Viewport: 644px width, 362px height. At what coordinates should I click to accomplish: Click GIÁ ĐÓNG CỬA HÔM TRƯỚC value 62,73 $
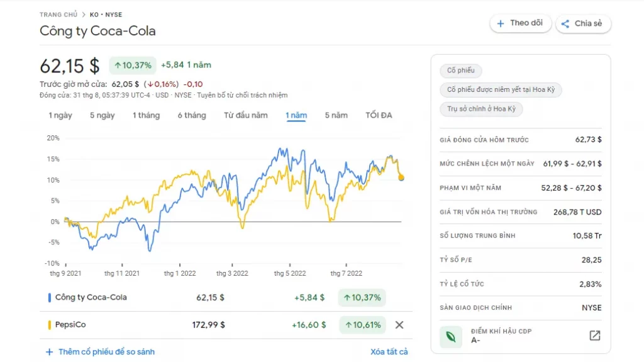click(588, 140)
